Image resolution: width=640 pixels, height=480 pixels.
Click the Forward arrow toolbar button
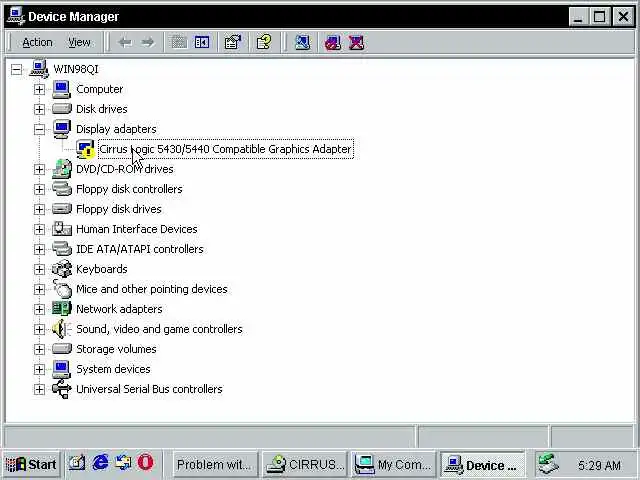pos(148,42)
